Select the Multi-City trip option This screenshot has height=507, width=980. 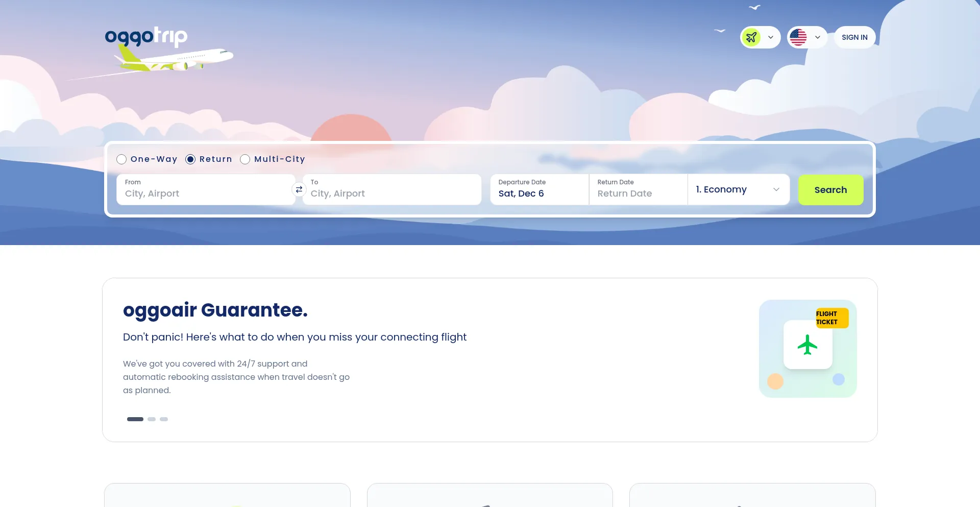click(273, 159)
